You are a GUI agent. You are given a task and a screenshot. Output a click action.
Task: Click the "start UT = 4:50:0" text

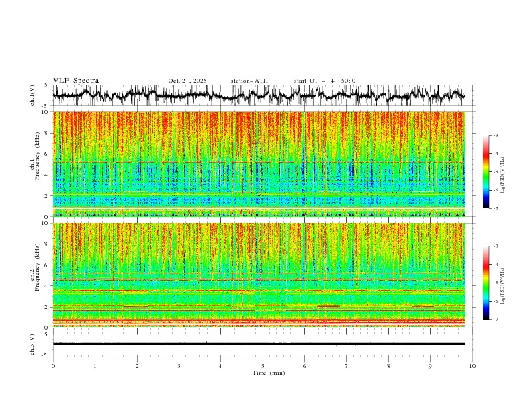324,81
